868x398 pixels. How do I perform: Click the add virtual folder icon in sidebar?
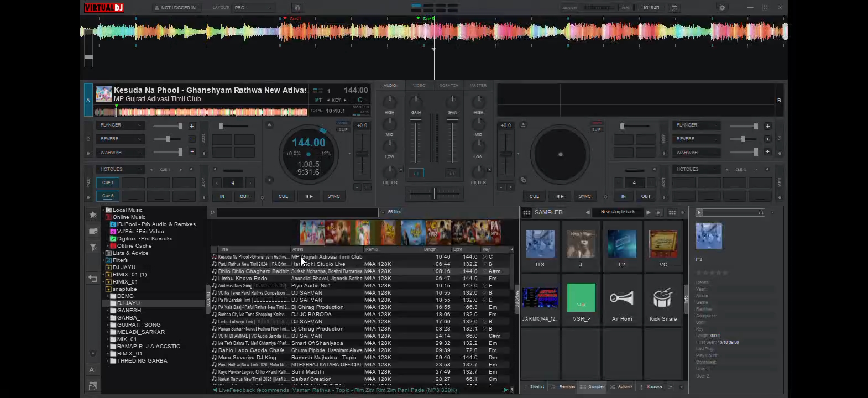pos(93,231)
